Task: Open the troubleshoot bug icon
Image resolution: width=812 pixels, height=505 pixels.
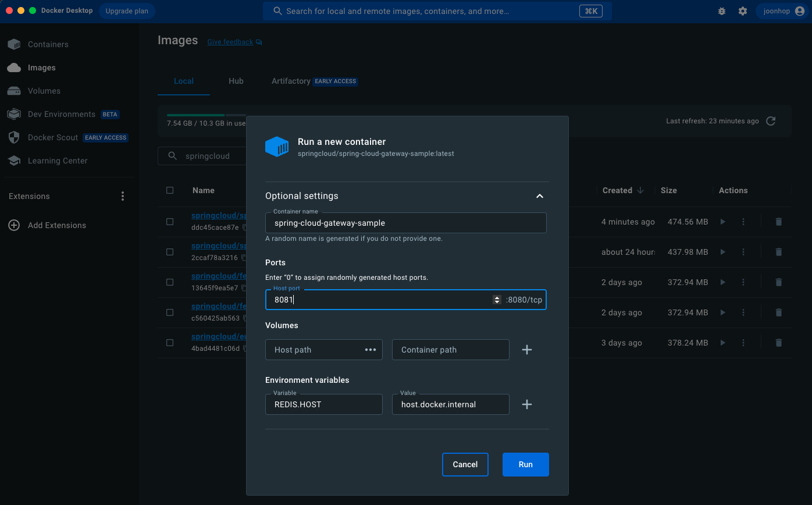Action: pos(722,11)
